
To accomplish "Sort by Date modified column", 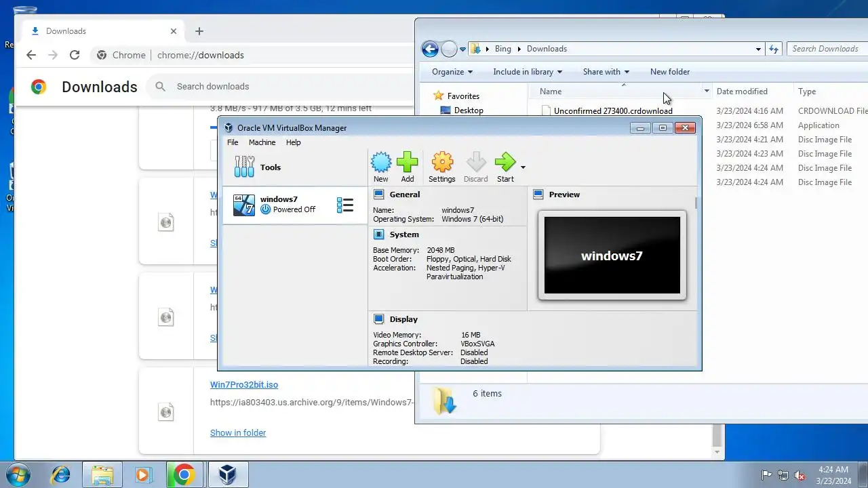I will pos(742,91).
